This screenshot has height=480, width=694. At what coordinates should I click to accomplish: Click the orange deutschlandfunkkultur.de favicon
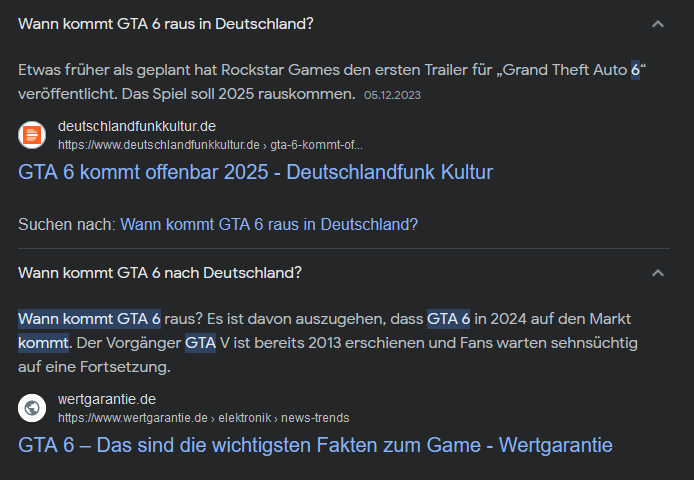pyautogui.click(x=32, y=135)
